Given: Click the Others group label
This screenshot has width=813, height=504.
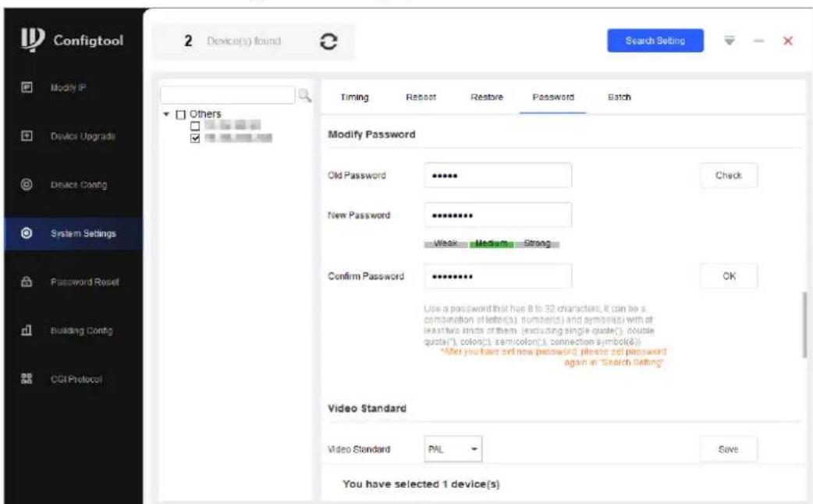Looking at the screenshot, I should [204, 114].
